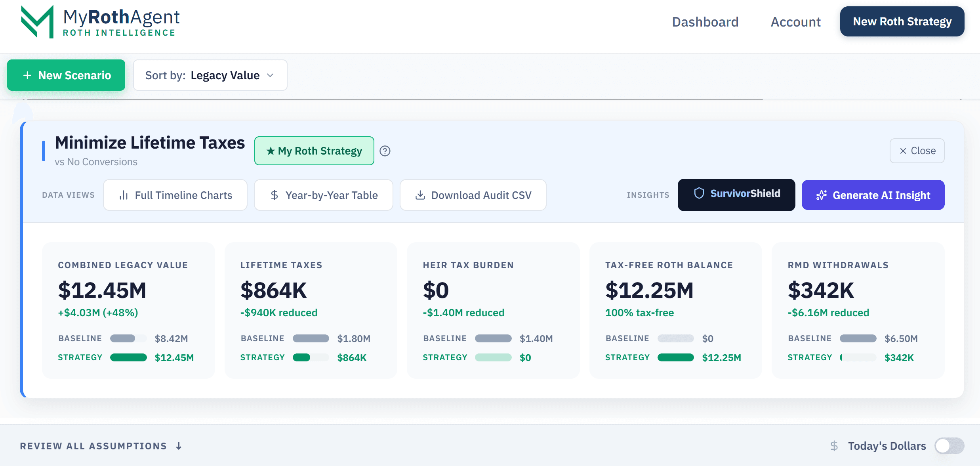Select the RMD Withdrawals $342K figure
This screenshot has height=466, width=980.
(821, 290)
